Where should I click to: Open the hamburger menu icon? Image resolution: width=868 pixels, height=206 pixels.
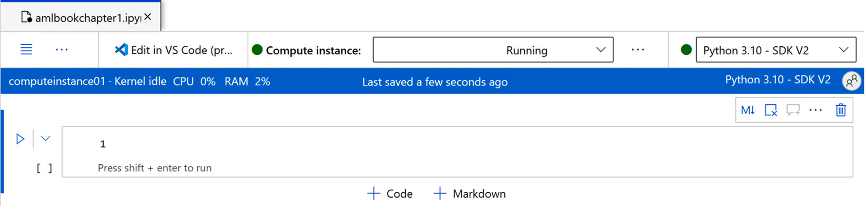coord(26,50)
